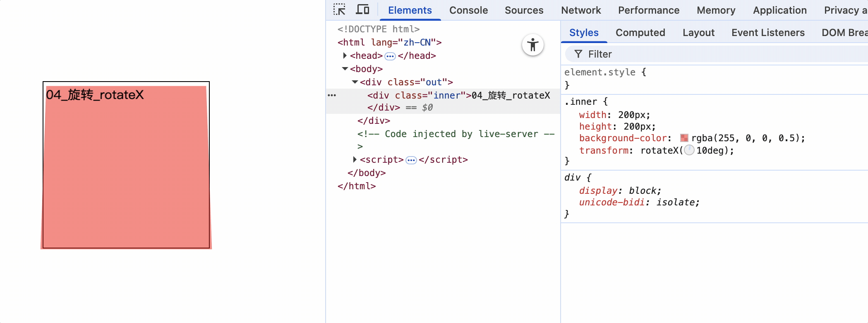Activate the inspect element picker tool
Screen dimensions: 868x323
tap(340, 10)
